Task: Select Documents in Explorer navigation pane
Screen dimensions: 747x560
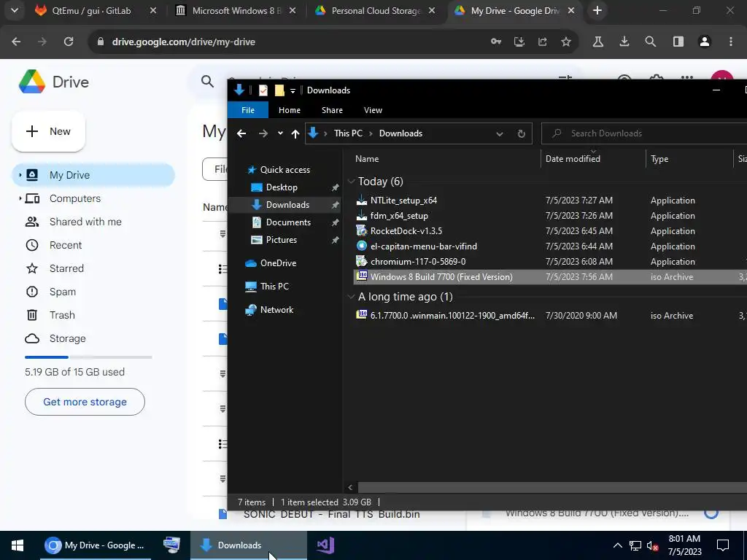Action: click(x=288, y=222)
